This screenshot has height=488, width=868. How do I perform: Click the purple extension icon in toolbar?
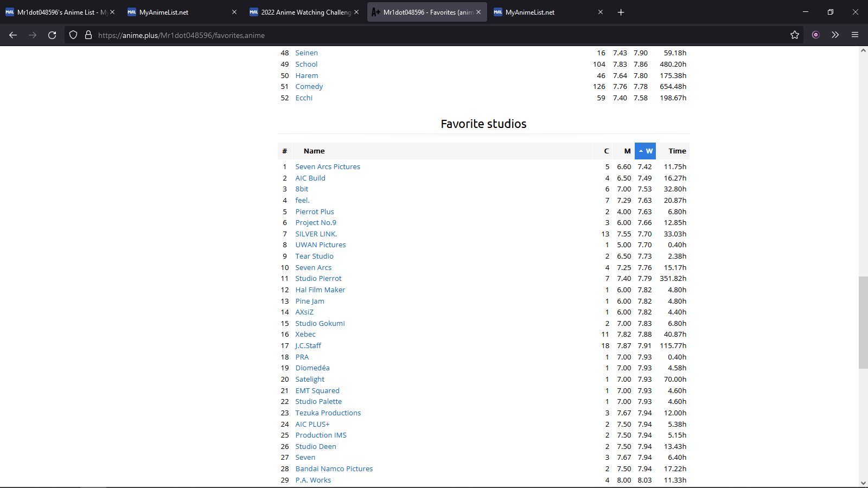(x=815, y=35)
